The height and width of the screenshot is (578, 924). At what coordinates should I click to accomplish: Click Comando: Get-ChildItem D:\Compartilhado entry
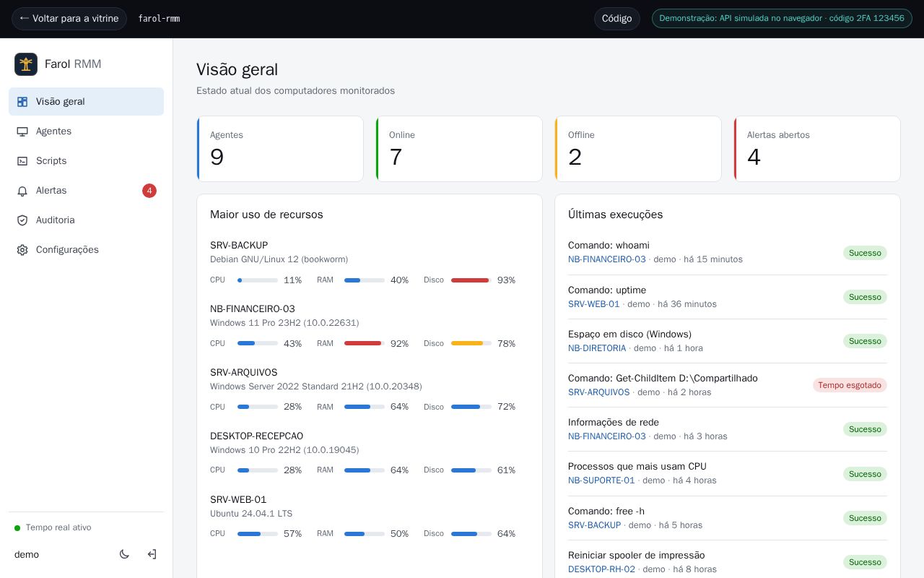[x=663, y=379]
